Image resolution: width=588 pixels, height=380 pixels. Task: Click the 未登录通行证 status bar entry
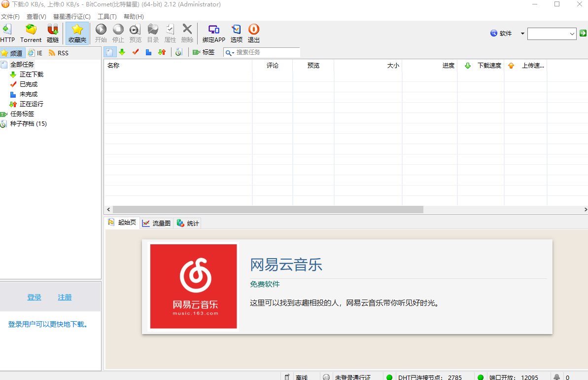click(x=352, y=377)
